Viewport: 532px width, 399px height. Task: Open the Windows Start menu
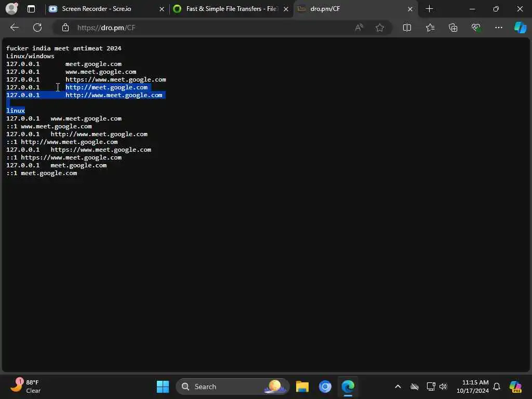point(163,387)
